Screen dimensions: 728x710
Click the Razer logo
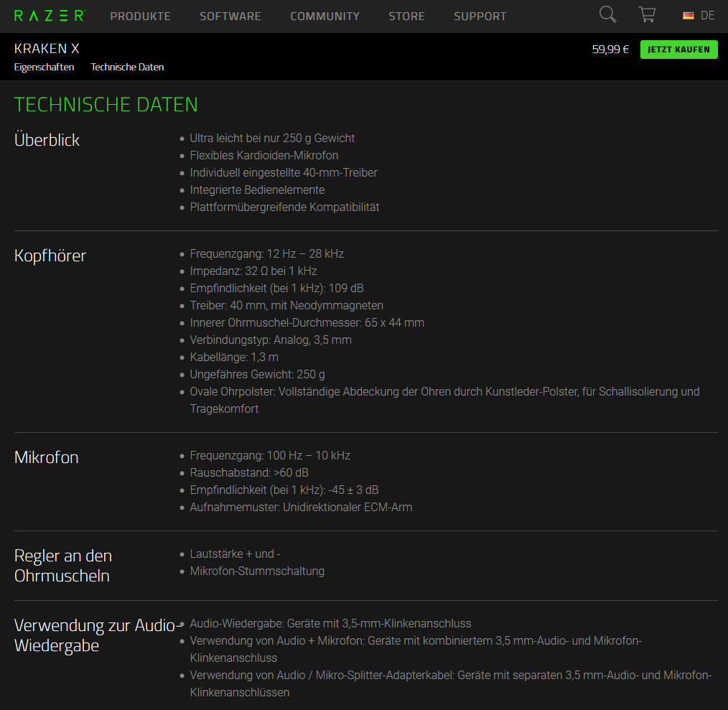[50, 16]
